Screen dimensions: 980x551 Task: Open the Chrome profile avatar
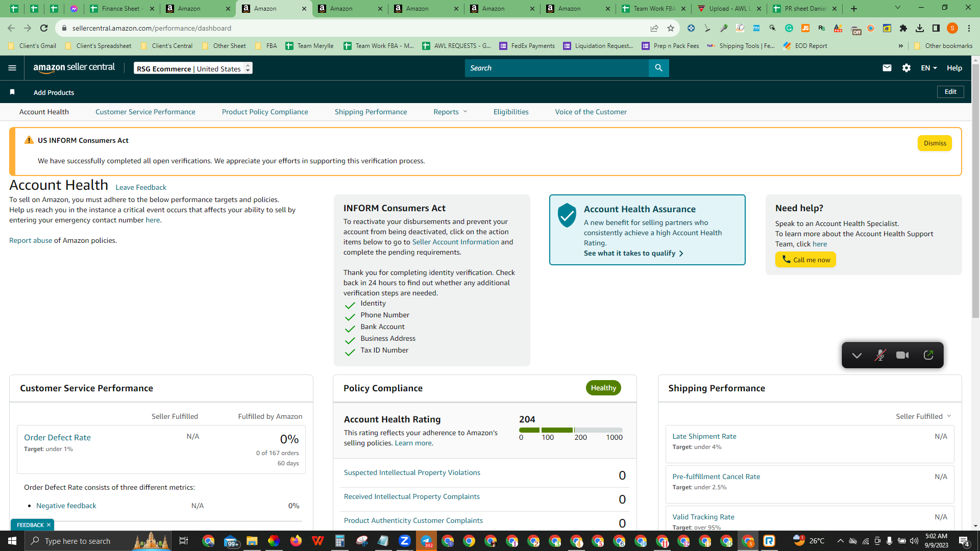click(952, 28)
